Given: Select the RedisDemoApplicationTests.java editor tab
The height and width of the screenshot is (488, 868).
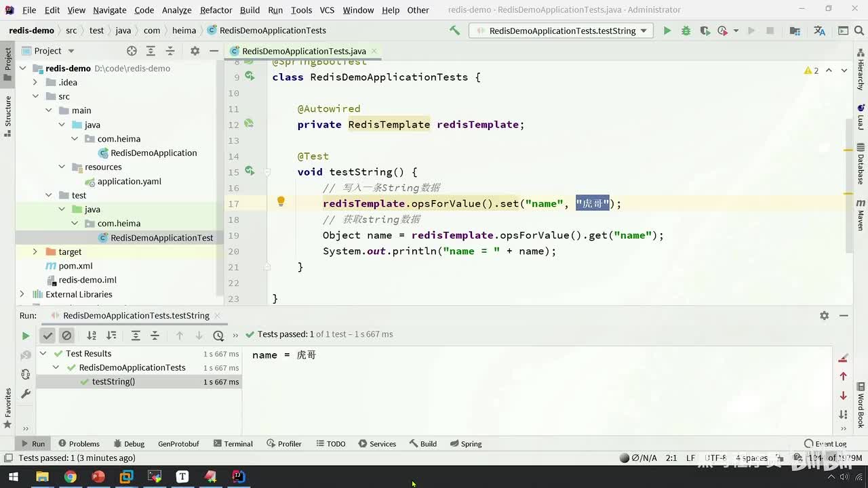Looking at the screenshot, I should (304, 51).
